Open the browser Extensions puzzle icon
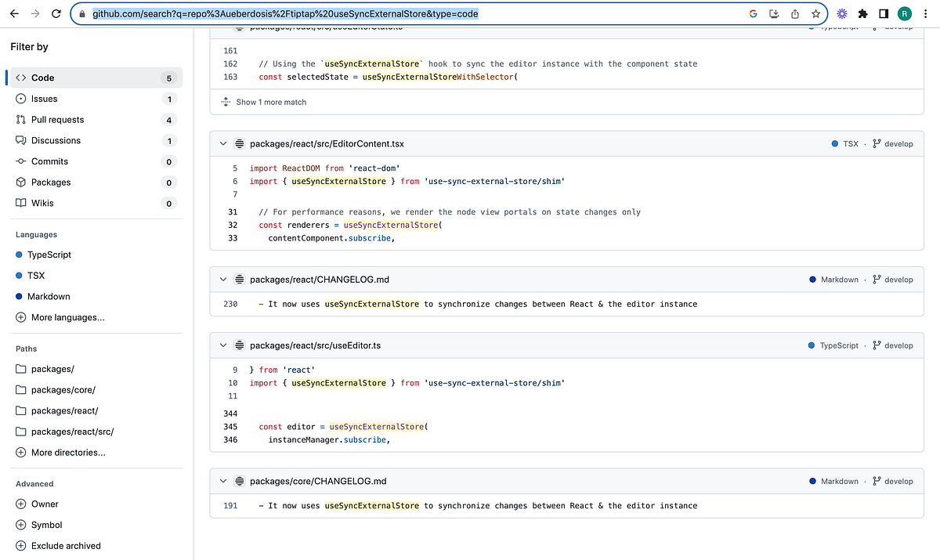This screenshot has height=560, width=940. pos(862,13)
